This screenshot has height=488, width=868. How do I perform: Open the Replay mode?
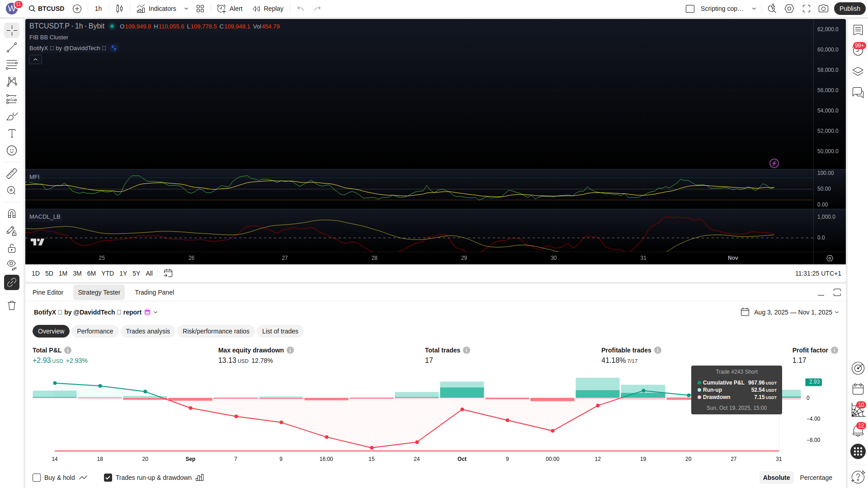pyautogui.click(x=268, y=9)
